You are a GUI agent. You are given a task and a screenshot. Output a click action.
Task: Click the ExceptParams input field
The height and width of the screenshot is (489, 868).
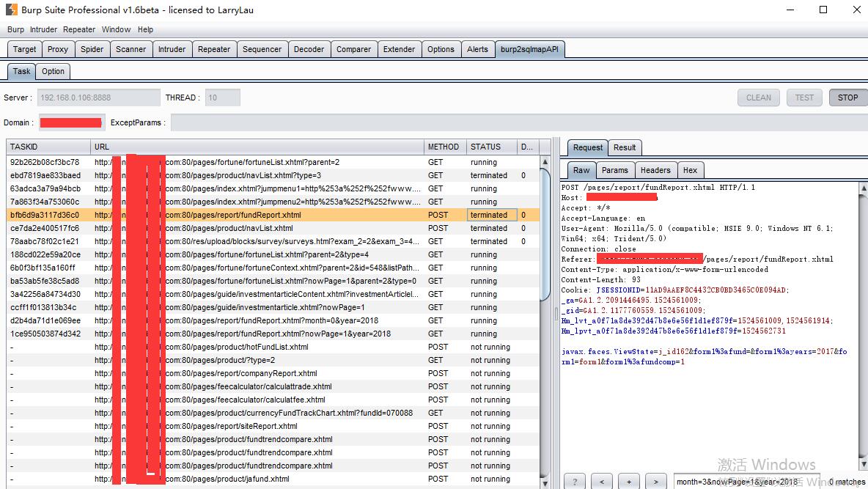513,122
